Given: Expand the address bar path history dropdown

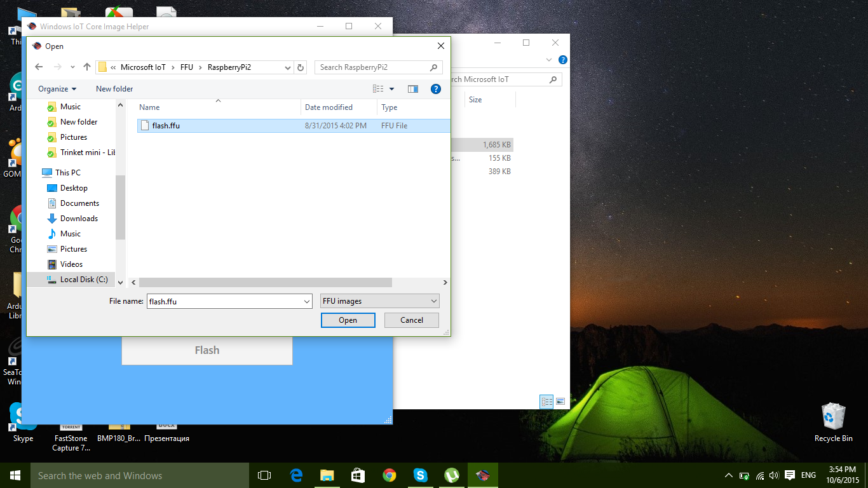Looking at the screenshot, I should (x=287, y=67).
